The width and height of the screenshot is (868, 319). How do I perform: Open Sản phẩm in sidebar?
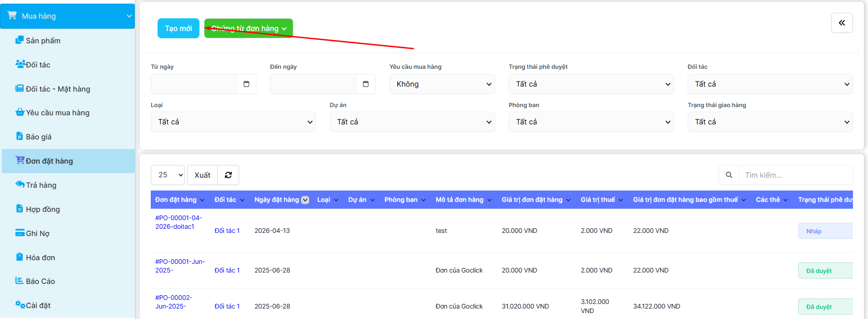[43, 41]
